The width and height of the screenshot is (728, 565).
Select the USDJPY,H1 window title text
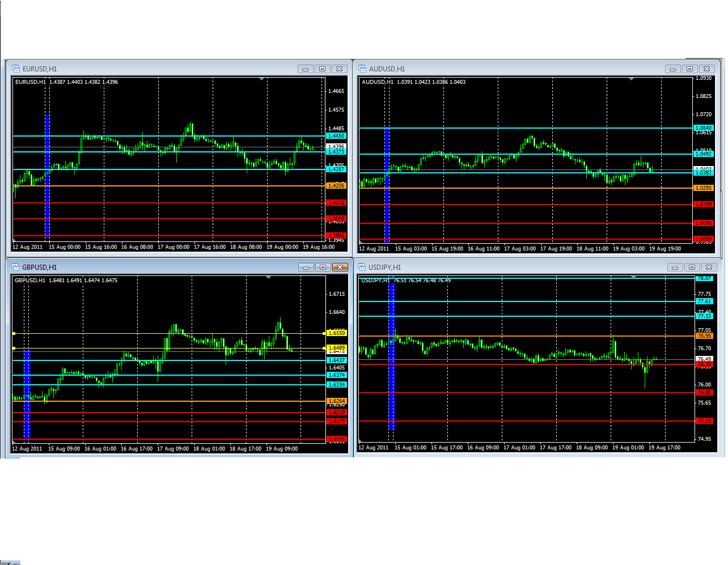[x=384, y=267]
